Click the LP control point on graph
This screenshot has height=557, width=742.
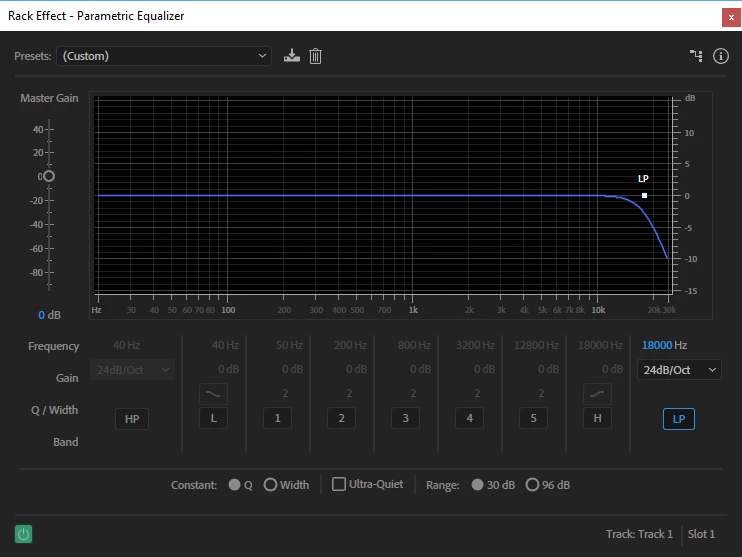pos(644,195)
